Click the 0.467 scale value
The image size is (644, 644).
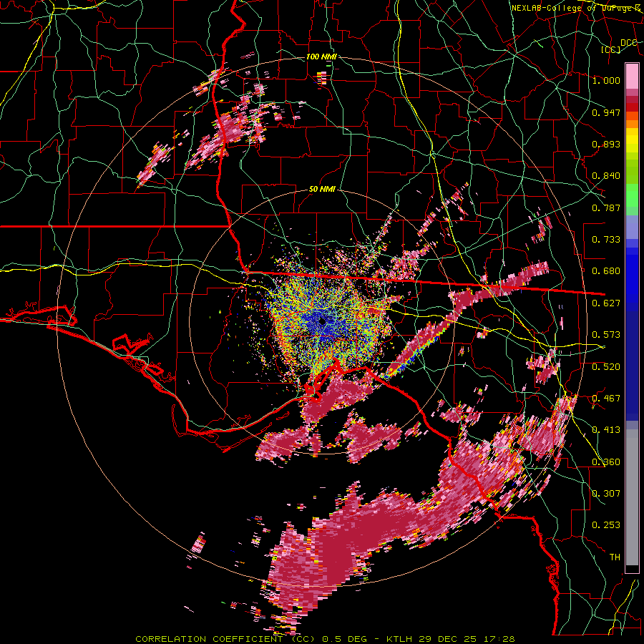click(x=606, y=398)
